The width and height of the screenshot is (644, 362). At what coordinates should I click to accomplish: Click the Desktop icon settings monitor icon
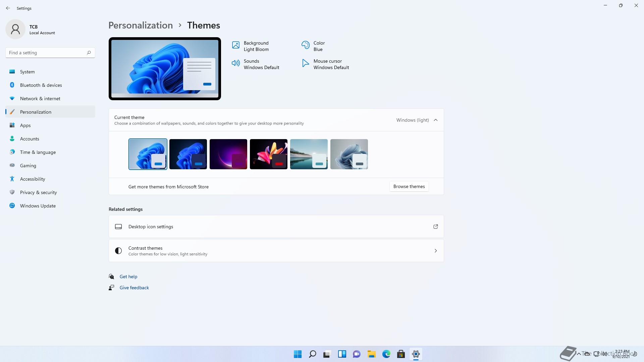tap(118, 227)
